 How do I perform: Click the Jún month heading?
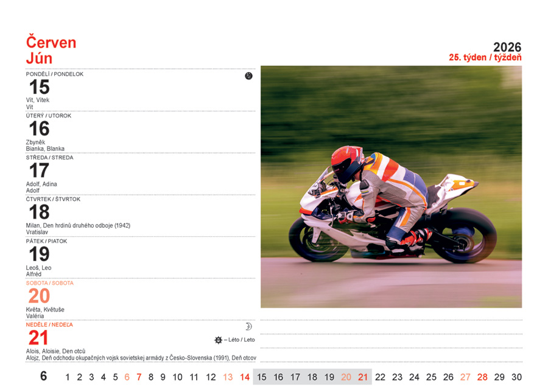pyautogui.click(x=40, y=58)
